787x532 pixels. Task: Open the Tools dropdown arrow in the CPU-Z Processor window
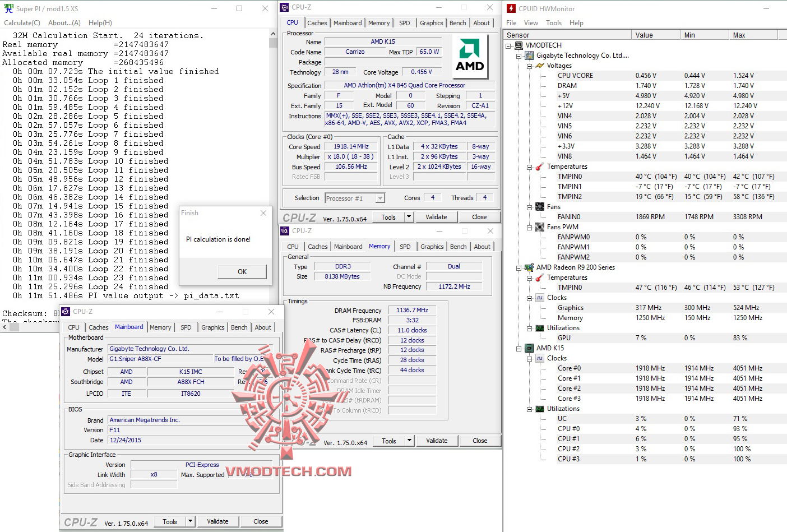tap(409, 217)
